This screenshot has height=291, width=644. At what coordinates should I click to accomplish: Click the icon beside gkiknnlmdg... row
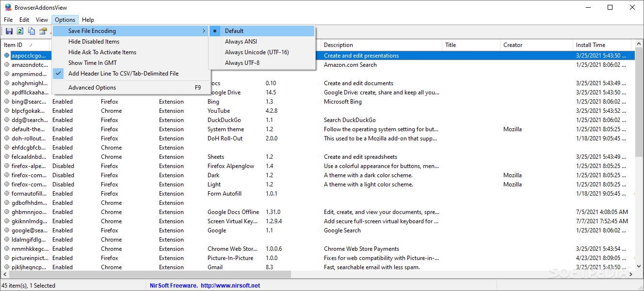click(7, 221)
